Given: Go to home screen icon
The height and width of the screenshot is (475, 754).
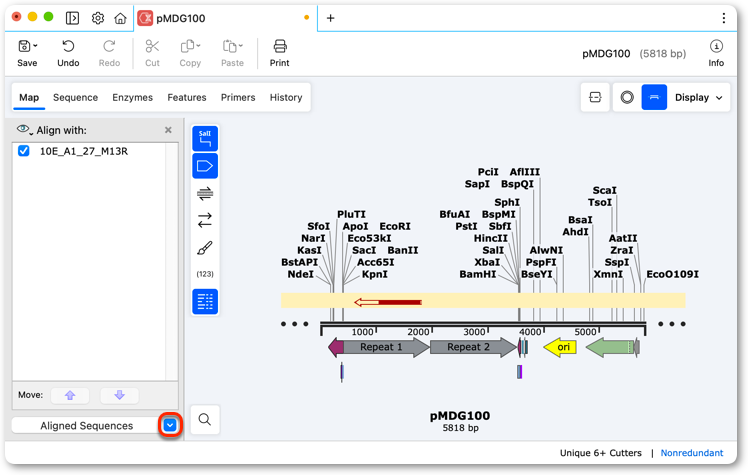Looking at the screenshot, I should [120, 18].
